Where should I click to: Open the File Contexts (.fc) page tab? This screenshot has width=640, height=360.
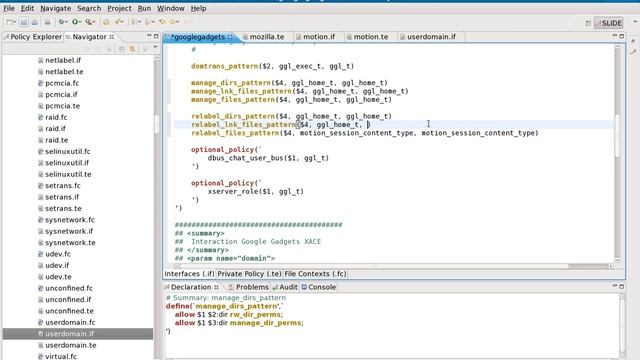coord(315,274)
